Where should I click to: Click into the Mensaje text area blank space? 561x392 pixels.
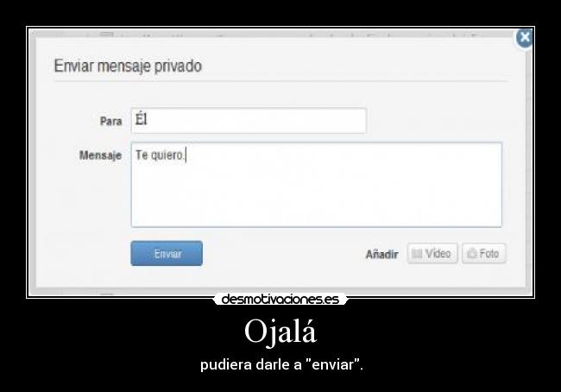tap(317, 193)
